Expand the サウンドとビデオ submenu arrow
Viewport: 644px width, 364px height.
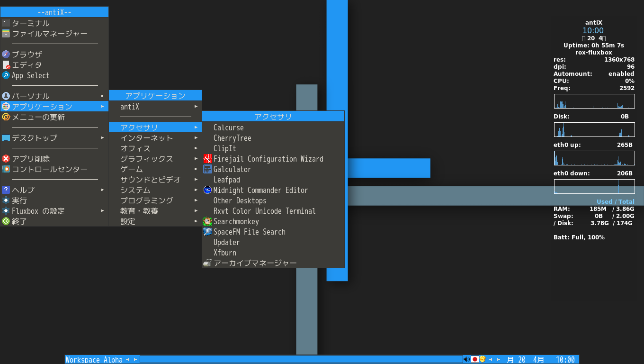196,180
